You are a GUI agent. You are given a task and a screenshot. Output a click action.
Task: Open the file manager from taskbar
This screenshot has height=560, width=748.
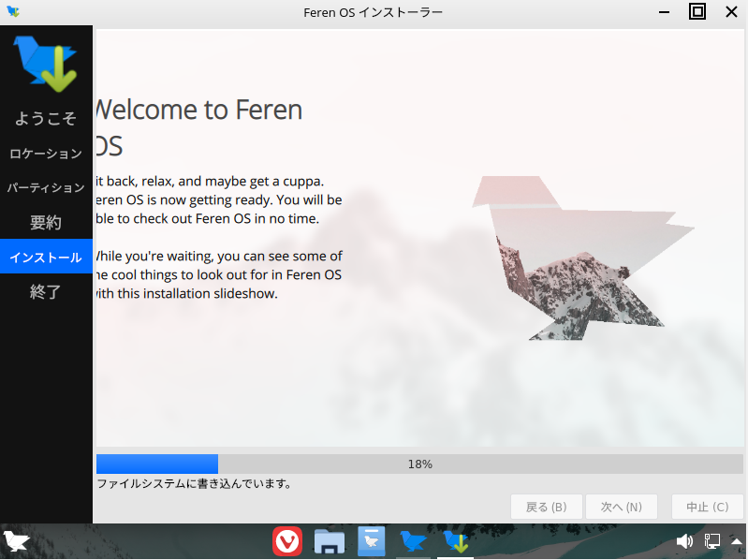click(330, 541)
